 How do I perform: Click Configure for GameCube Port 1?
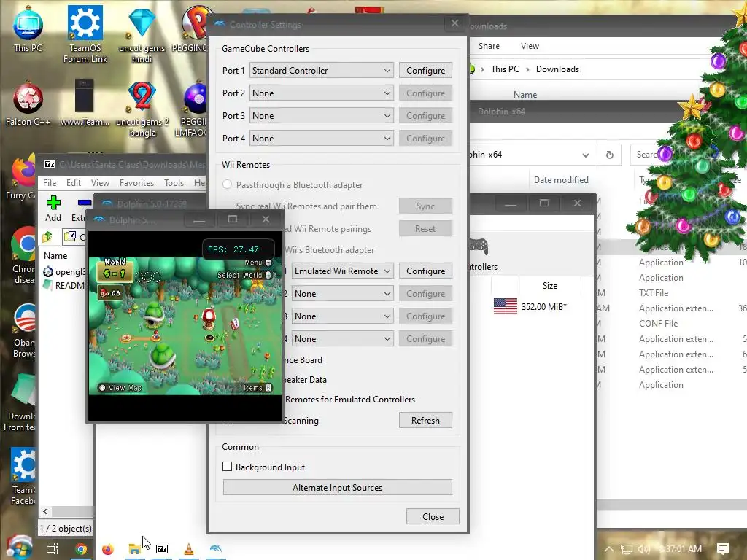tap(425, 71)
